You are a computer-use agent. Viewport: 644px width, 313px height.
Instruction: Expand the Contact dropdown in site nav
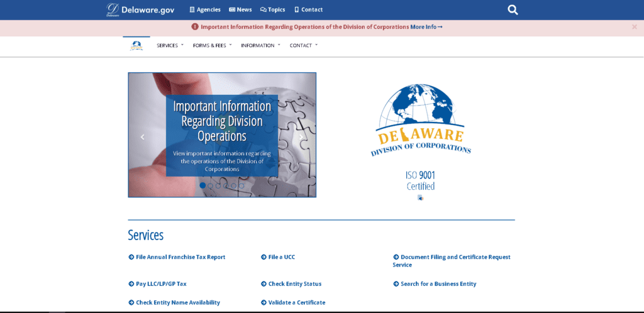[x=304, y=45]
